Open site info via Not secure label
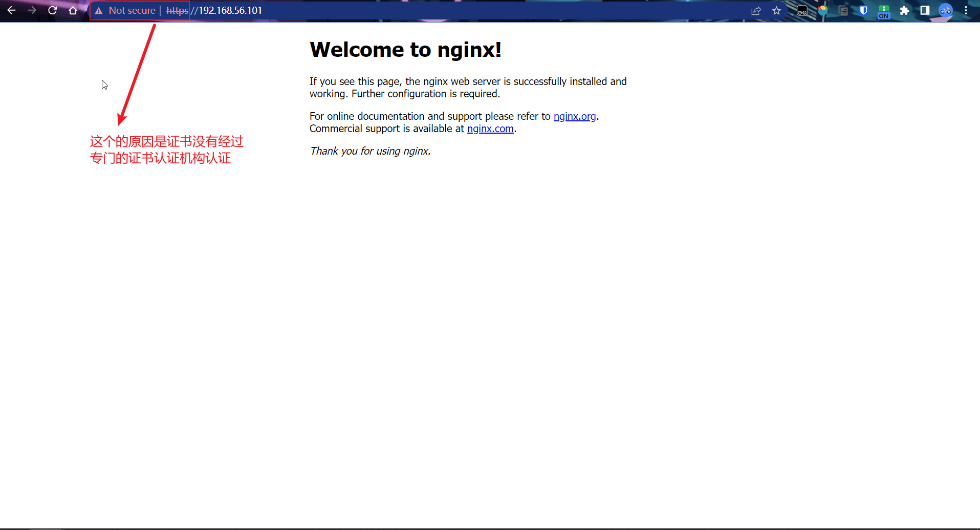The image size is (980, 530). (x=132, y=10)
